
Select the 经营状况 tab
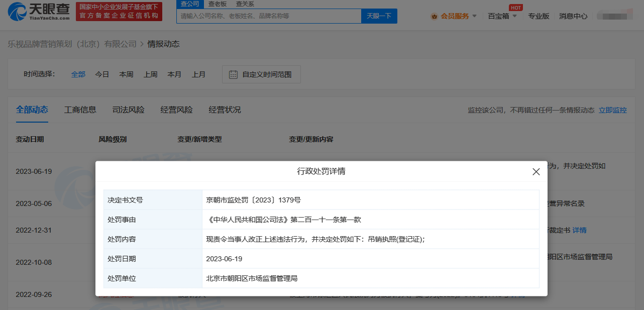[x=225, y=110]
